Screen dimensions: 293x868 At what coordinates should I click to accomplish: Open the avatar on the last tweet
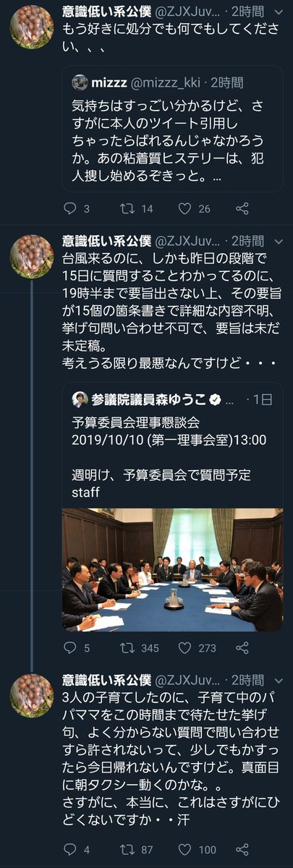point(31,695)
